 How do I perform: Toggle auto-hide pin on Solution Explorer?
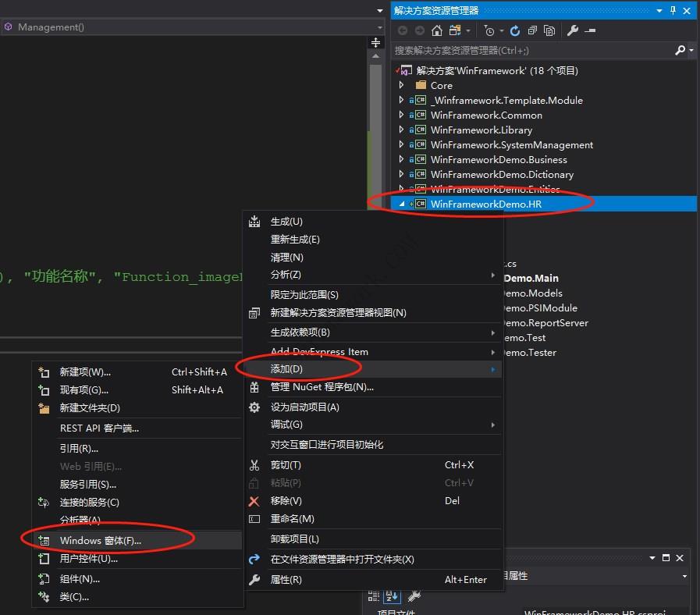(x=673, y=10)
